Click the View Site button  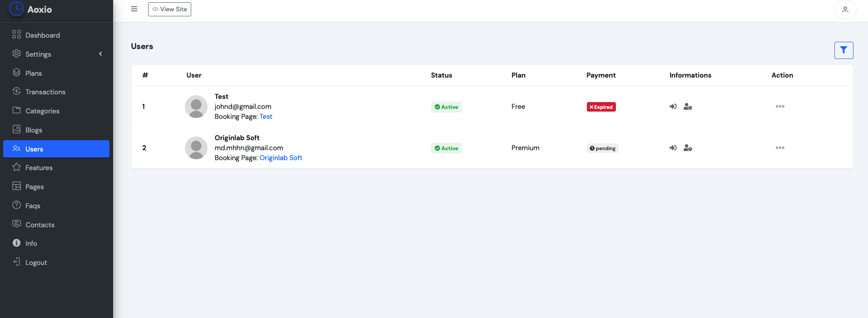(x=169, y=9)
